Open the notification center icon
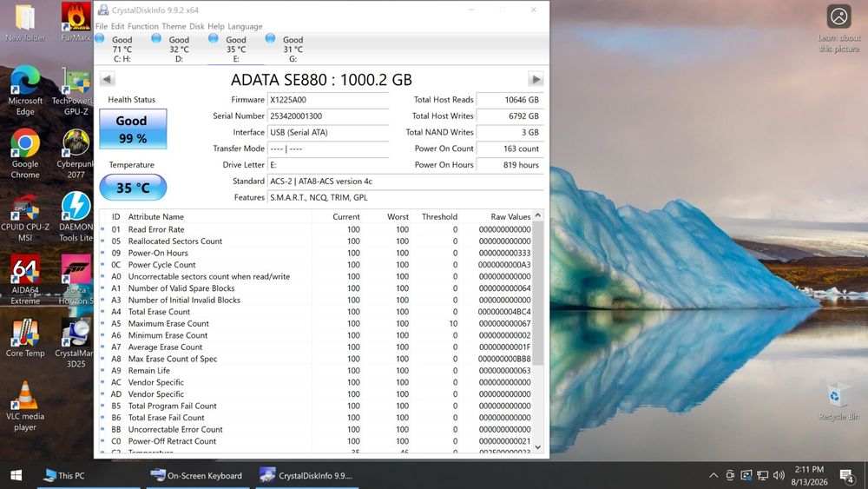This screenshot has width=868, height=489. tap(846, 475)
